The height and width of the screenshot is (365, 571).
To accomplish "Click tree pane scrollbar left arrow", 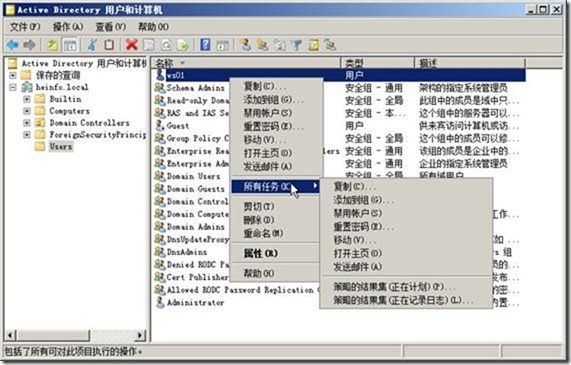I will click(11, 335).
